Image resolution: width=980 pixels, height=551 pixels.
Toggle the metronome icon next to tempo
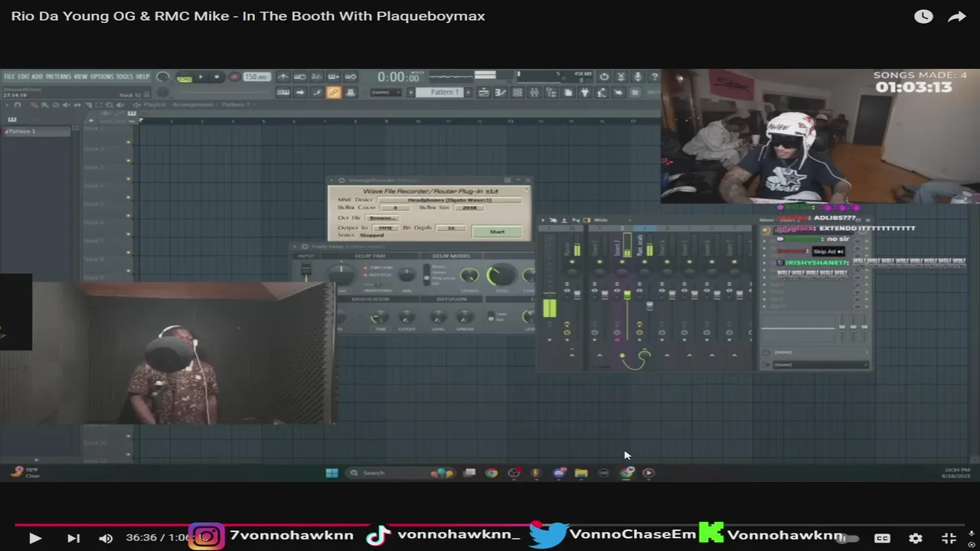(x=283, y=77)
